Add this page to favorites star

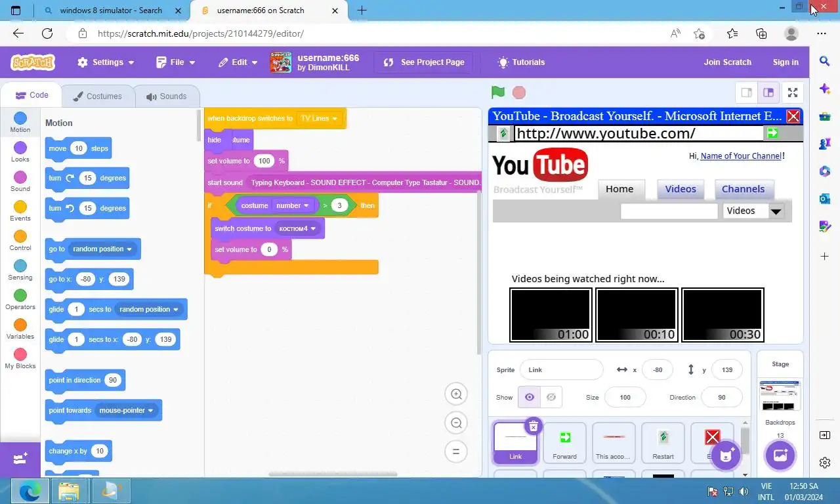700,33
